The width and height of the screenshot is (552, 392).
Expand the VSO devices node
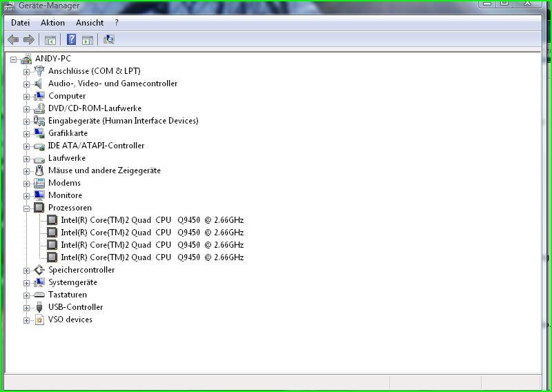point(26,320)
